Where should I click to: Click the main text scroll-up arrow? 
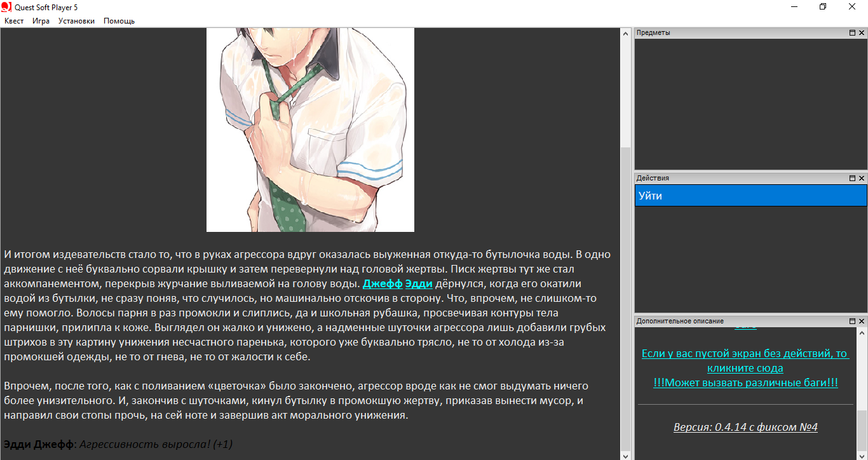[625, 33]
